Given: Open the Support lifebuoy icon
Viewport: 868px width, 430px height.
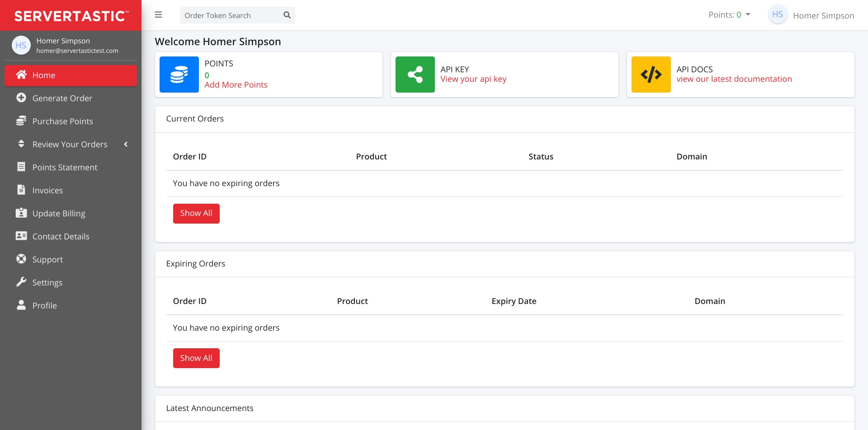Looking at the screenshot, I should [21, 259].
